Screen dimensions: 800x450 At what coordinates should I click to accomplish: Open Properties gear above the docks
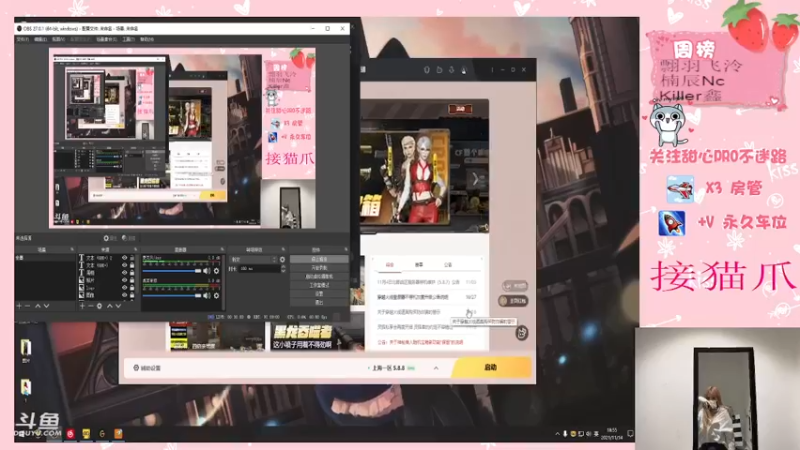click(109, 238)
